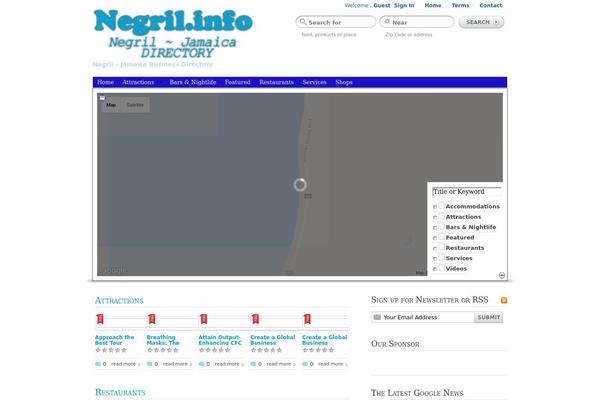Open the Featured menu item
The width and height of the screenshot is (600, 400).
pyautogui.click(x=238, y=82)
